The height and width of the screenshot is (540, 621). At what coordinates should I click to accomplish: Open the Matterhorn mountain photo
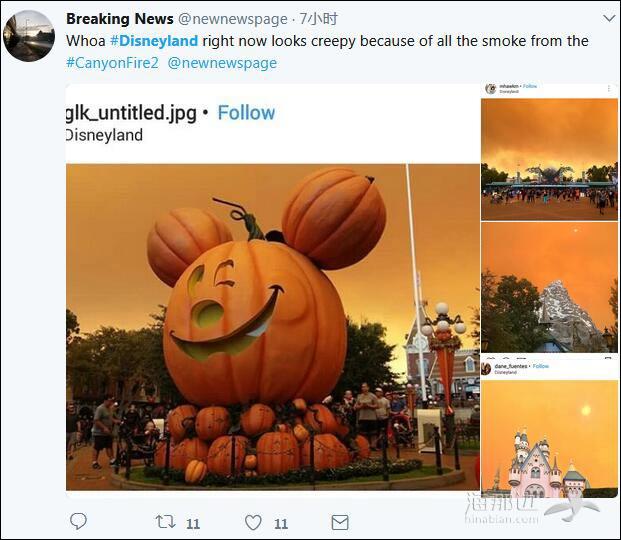[x=549, y=287]
